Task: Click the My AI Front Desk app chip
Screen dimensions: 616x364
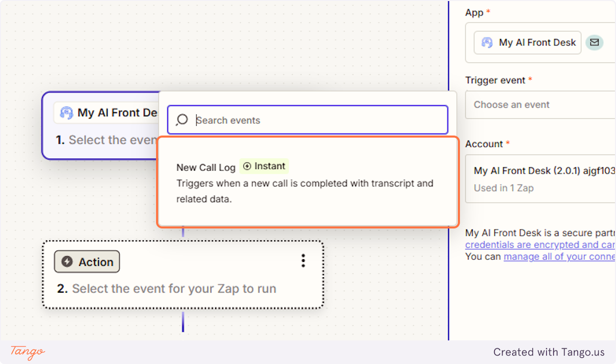Action: pyautogui.click(x=528, y=43)
